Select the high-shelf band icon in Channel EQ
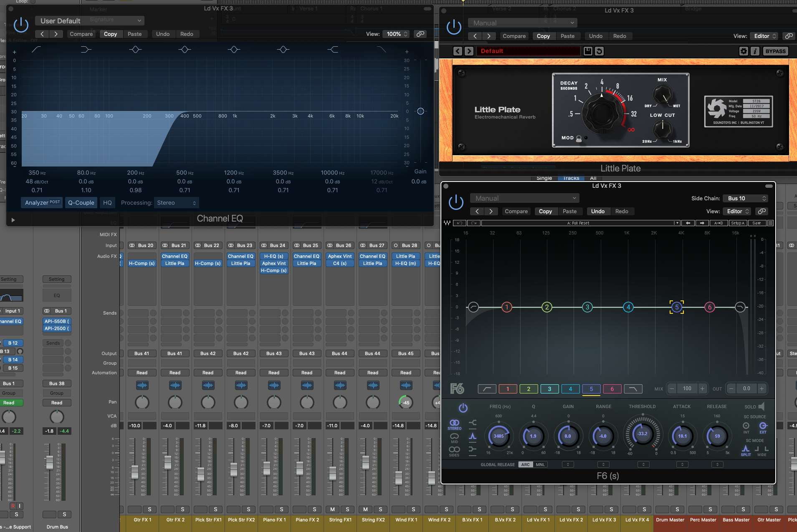 click(x=333, y=49)
